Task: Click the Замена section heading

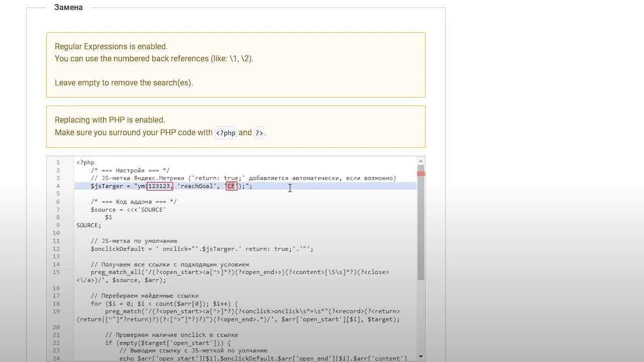Action: point(68,8)
